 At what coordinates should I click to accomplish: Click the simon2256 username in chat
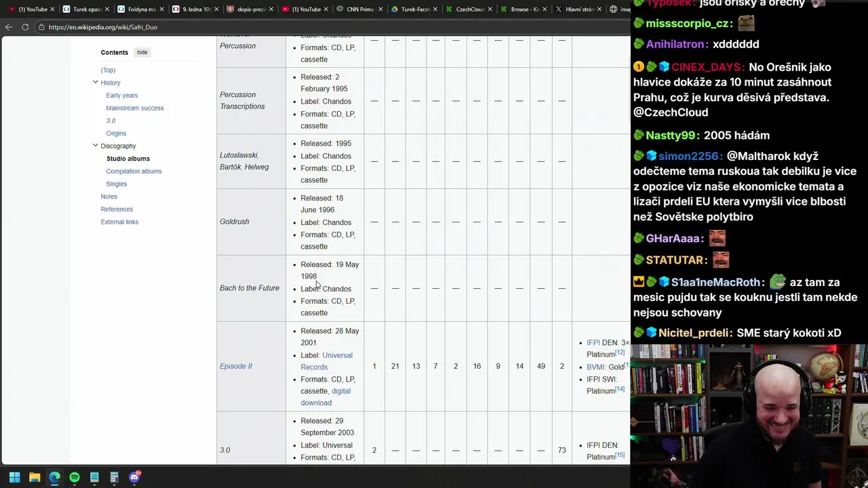(688, 156)
